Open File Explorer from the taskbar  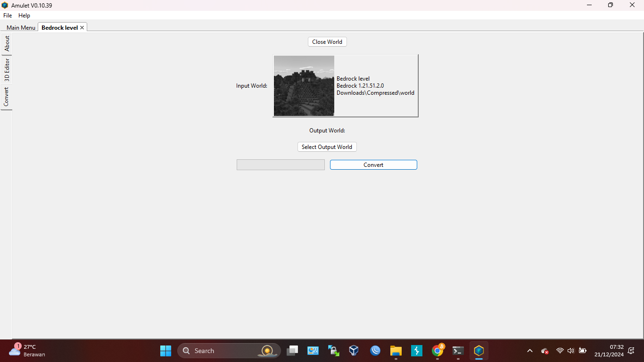pyautogui.click(x=396, y=351)
